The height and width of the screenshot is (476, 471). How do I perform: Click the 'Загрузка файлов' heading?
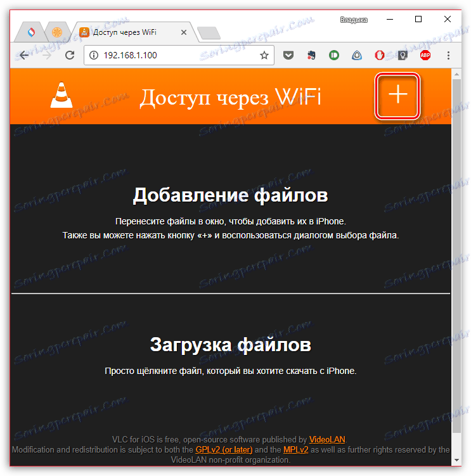click(x=231, y=345)
